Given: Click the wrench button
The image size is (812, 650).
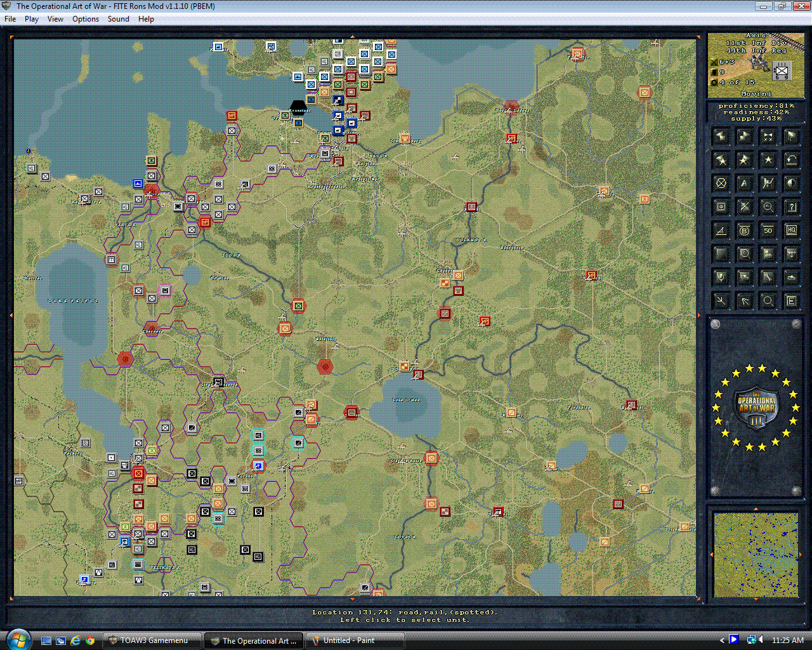Looking at the screenshot, I should pyautogui.click(x=768, y=277).
